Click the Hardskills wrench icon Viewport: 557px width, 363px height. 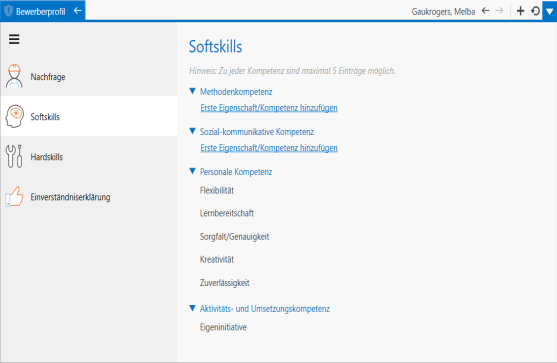pyautogui.click(x=14, y=156)
